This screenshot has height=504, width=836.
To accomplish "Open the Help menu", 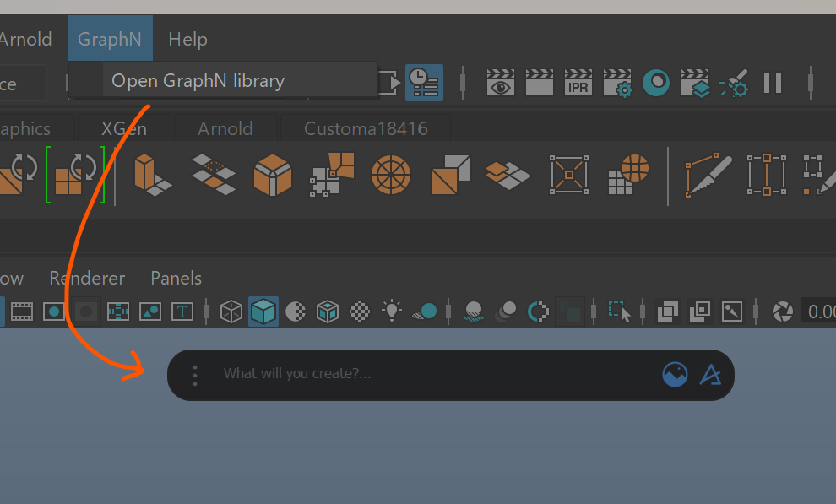I will [x=187, y=39].
